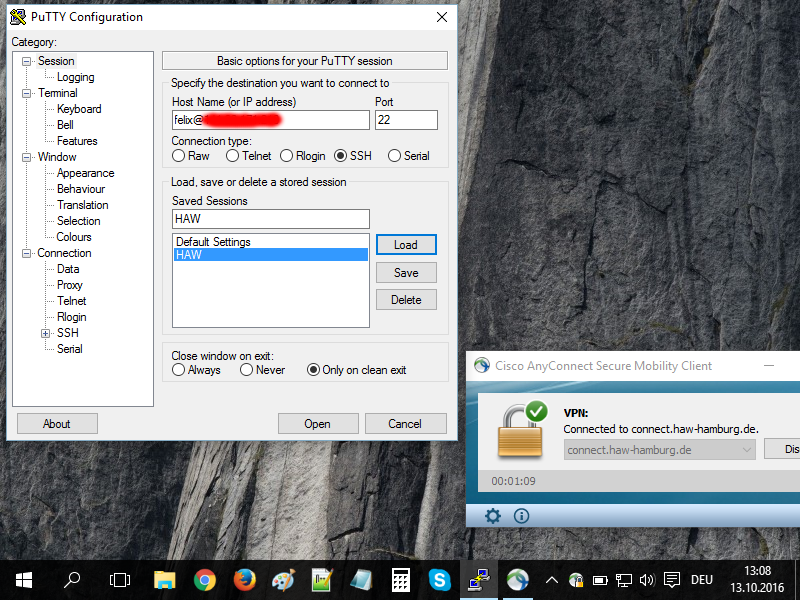Expand the SSH tree node
This screenshot has height=600, width=800.
click(45, 333)
